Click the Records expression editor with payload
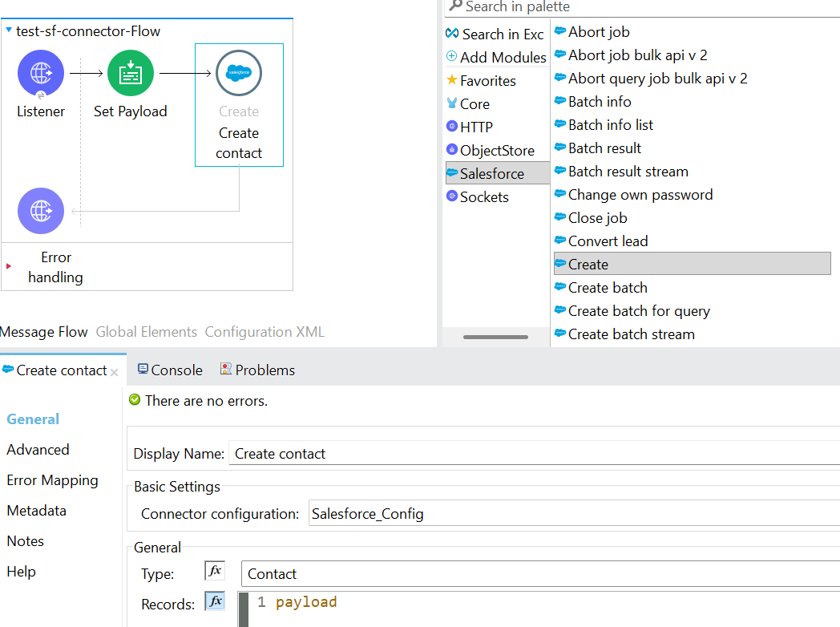The width and height of the screenshot is (840, 627). (x=539, y=609)
